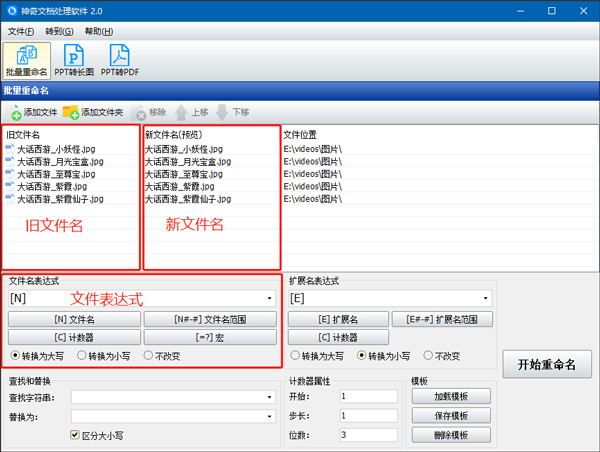Click the [E#-#] 扩展名范围 button
The image size is (600, 452).
pos(442,319)
